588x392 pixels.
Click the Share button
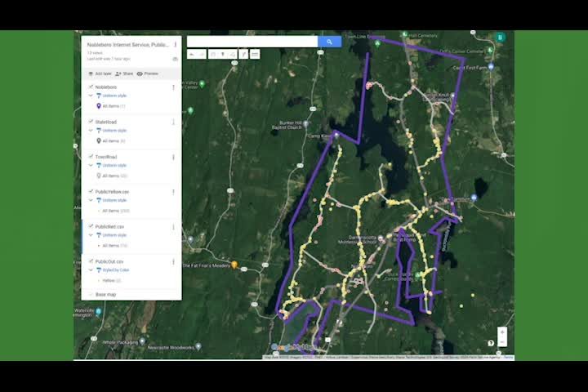(x=124, y=73)
